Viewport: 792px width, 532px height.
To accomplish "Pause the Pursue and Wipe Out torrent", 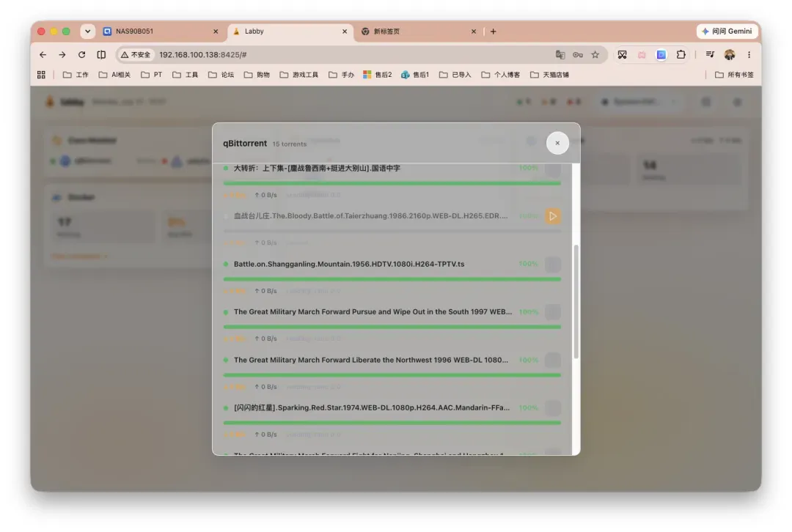I will tap(553, 312).
